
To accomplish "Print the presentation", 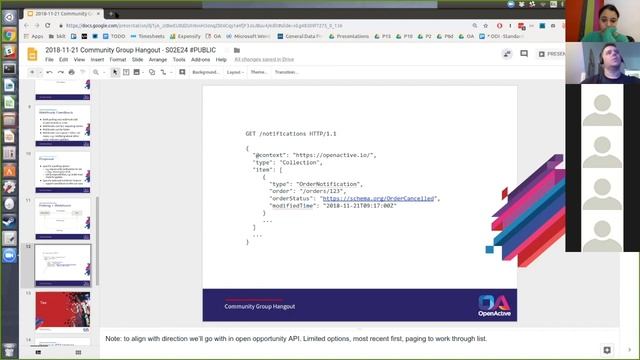I will point(71,72).
